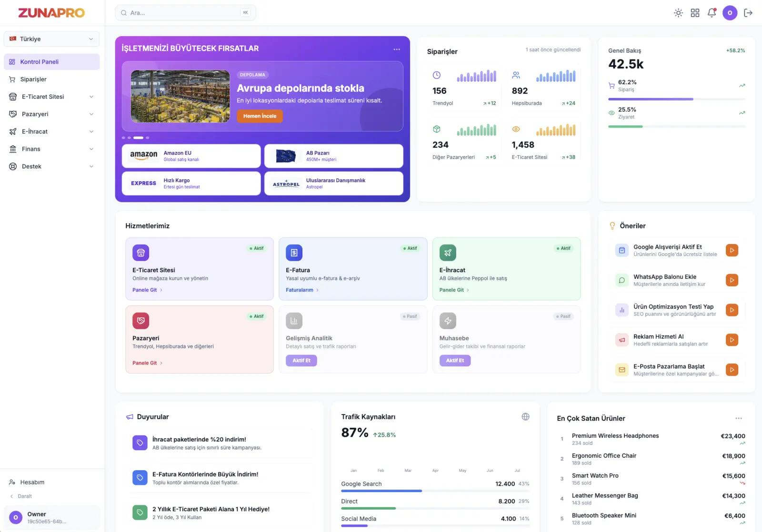Play the WhatsApp Balonu Ekle suggestion
This screenshot has width=762, height=532.
pyautogui.click(x=732, y=280)
